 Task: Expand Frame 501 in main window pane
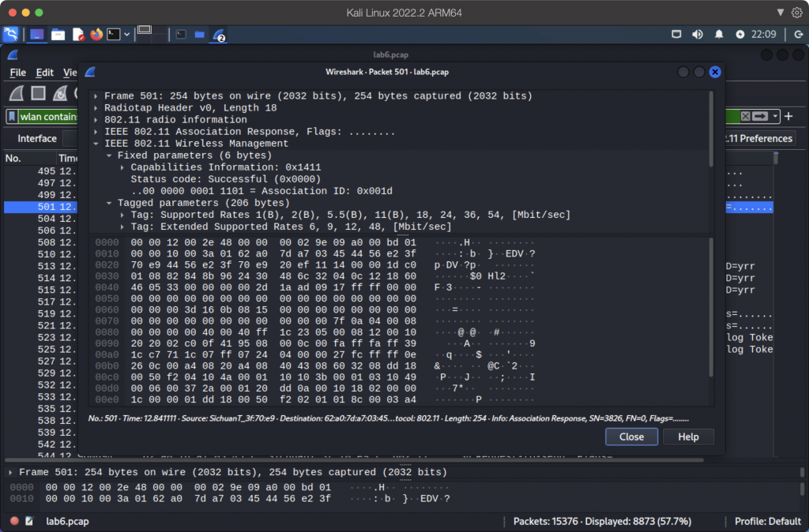pos(10,472)
